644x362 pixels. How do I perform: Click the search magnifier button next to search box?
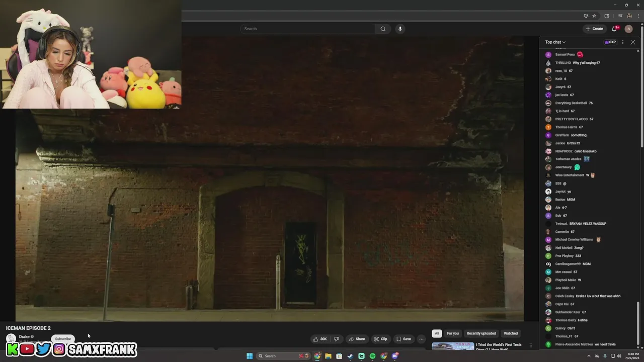point(383,29)
